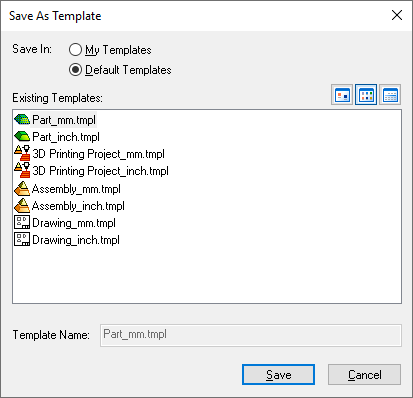Viewport: 413px width, 398px height.
Task: Click the Assembly_inch.tmpl pyramid icon
Action: [22, 205]
